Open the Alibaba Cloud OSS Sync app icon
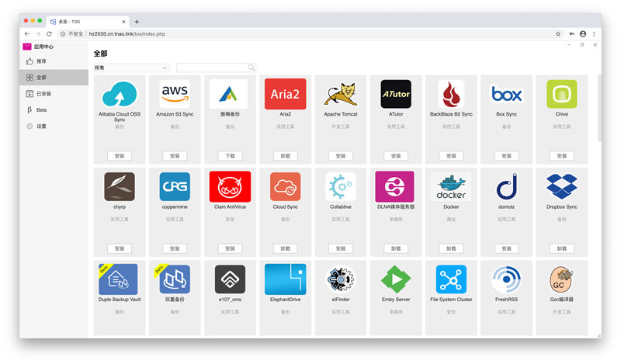Screen dimensions: 621x364 (x=120, y=94)
